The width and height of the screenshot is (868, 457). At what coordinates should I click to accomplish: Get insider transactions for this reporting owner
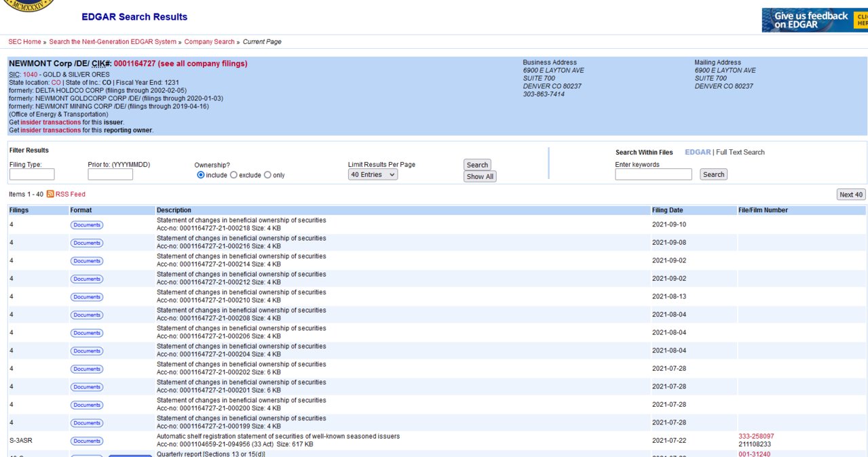coord(50,130)
